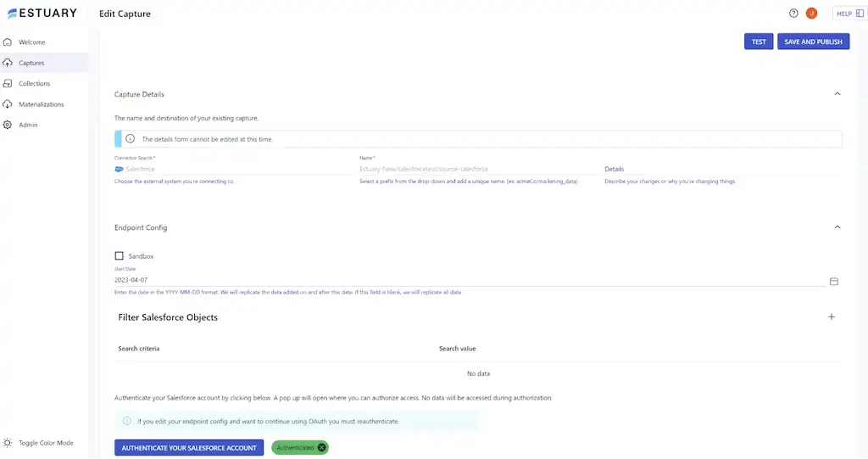Screen dimensions: 868x459
Task: Open Collections in the sidebar
Action: [34, 83]
